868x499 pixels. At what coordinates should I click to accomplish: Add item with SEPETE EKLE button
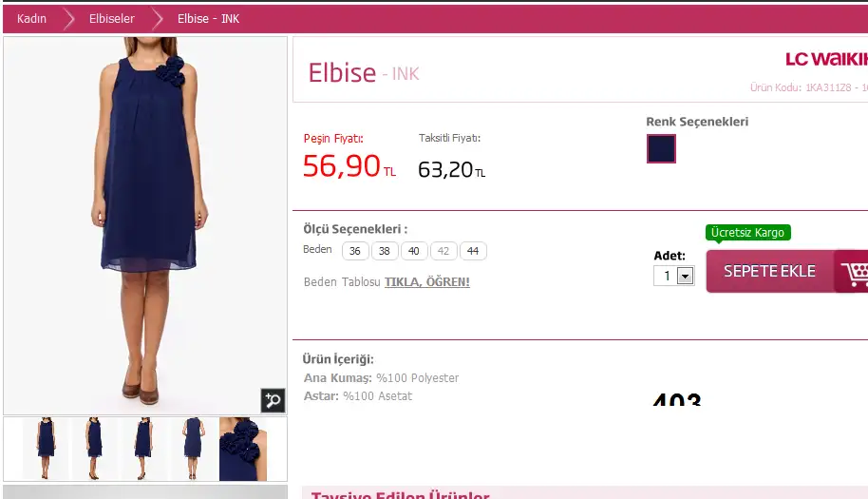[769, 272]
